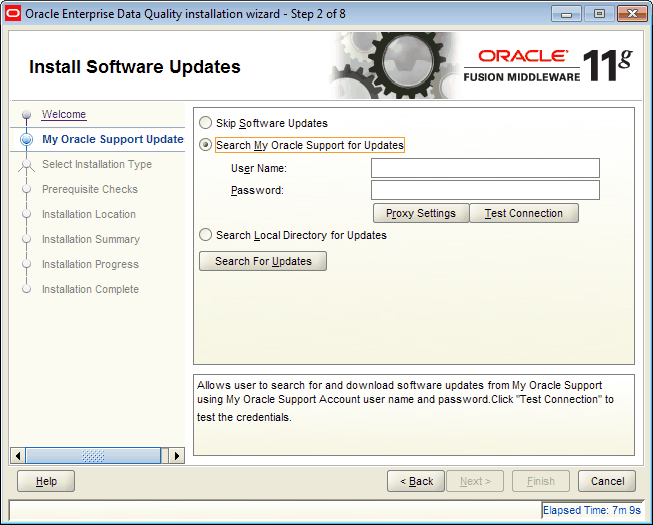The image size is (653, 525).
Task: Click the Oracle Fusion Middleware 11g logo
Action: click(548, 65)
